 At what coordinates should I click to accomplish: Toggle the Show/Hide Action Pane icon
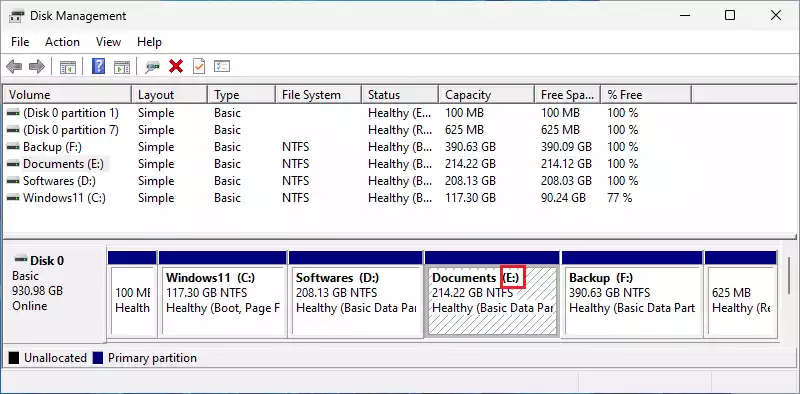point(121,66)
